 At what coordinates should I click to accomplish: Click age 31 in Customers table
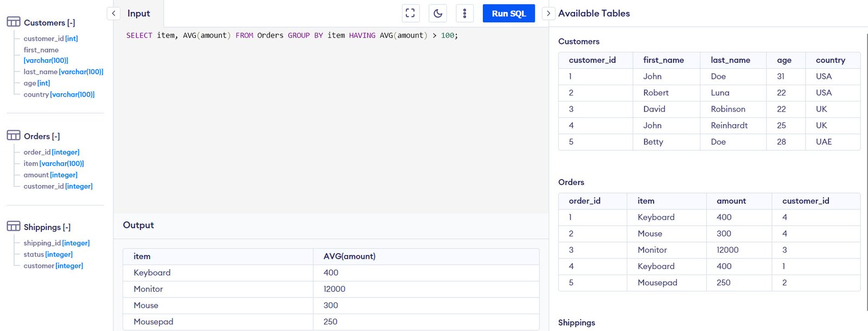coord(781,77)
